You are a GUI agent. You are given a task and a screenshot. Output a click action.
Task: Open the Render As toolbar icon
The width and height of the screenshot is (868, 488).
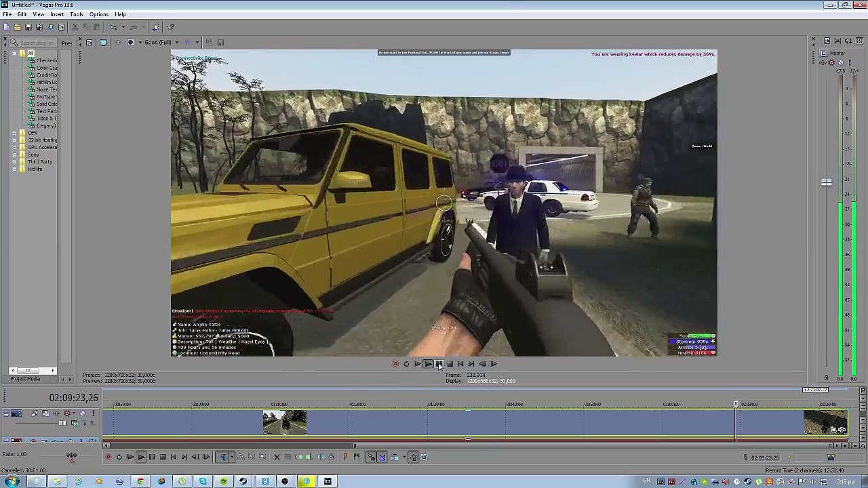50,27
